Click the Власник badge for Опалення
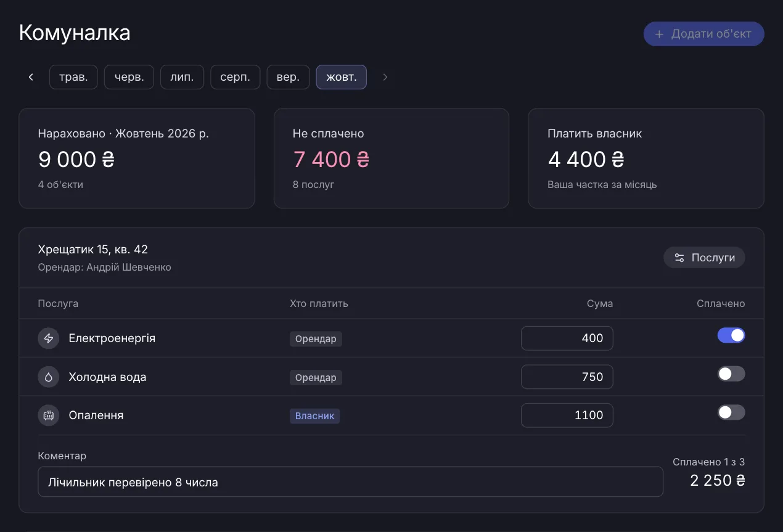Viewport: 783px width, 532px height. [x=314, y=415]
